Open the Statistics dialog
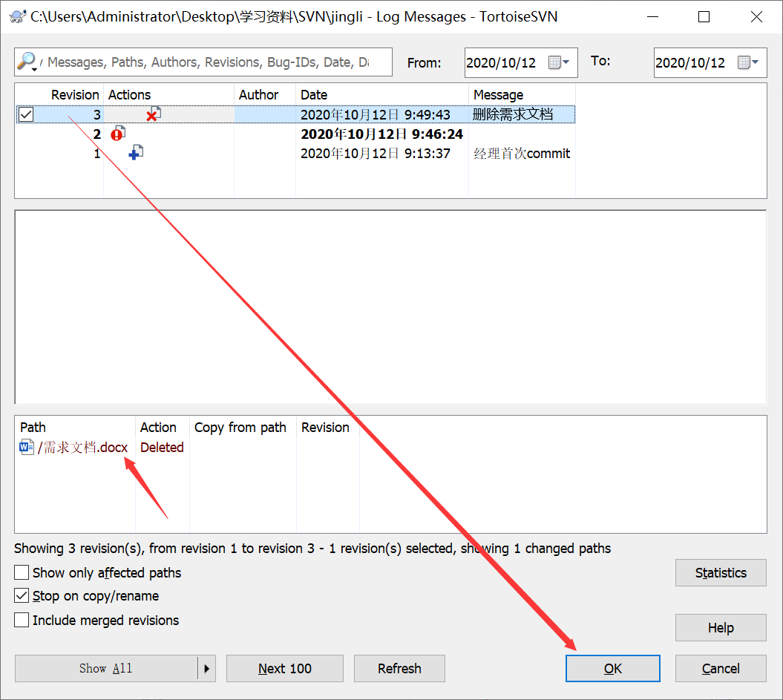Viewport: 783px width, 700px height. [721, 572]
